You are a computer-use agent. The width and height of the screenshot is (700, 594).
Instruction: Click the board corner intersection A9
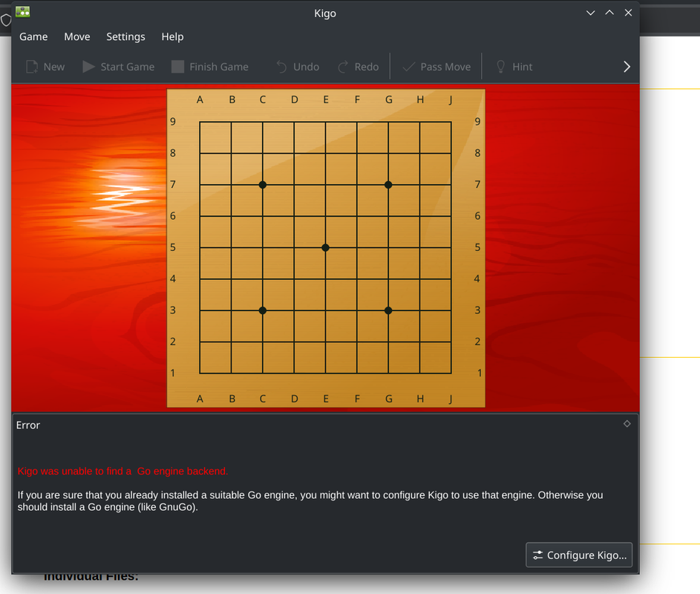(x=200, y=122)
